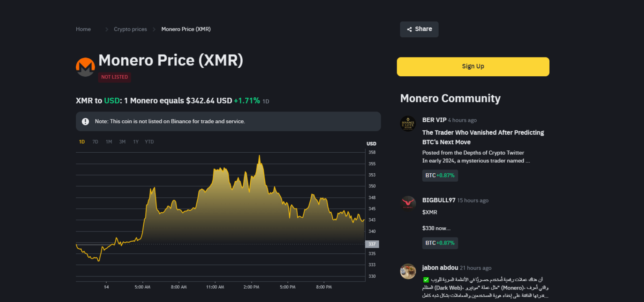The height and width of the screenshot is (302, 644).
Task: Click the yellow Sign Up button
Action: click(473, 67)
